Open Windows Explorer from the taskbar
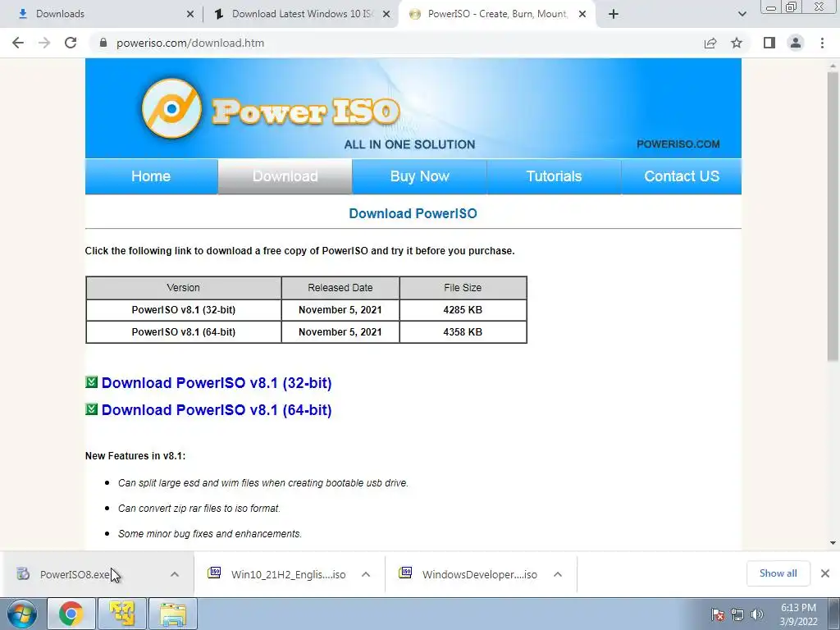This screenshot has width=840, height=630. pyautogui.click(x=173, y=614)
